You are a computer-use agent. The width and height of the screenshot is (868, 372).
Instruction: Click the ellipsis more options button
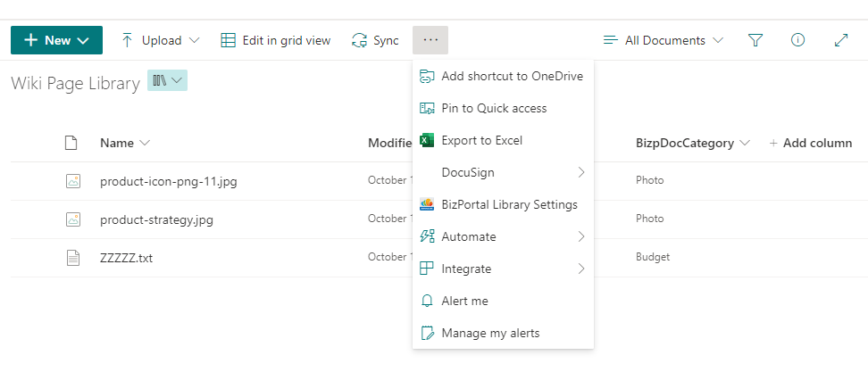(x=430, y=40)
